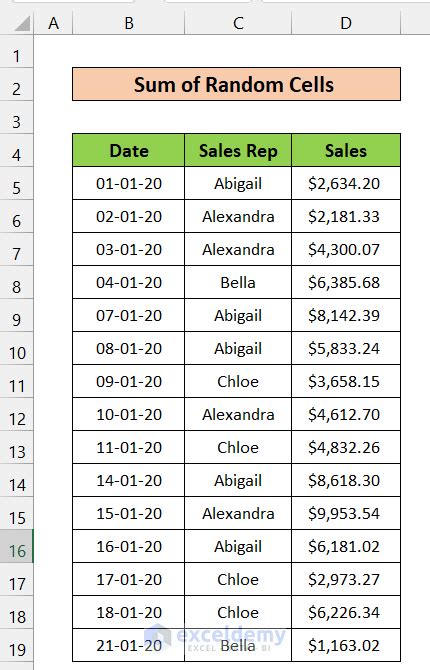Select the Sales Rep header cell

click(238, 150)
